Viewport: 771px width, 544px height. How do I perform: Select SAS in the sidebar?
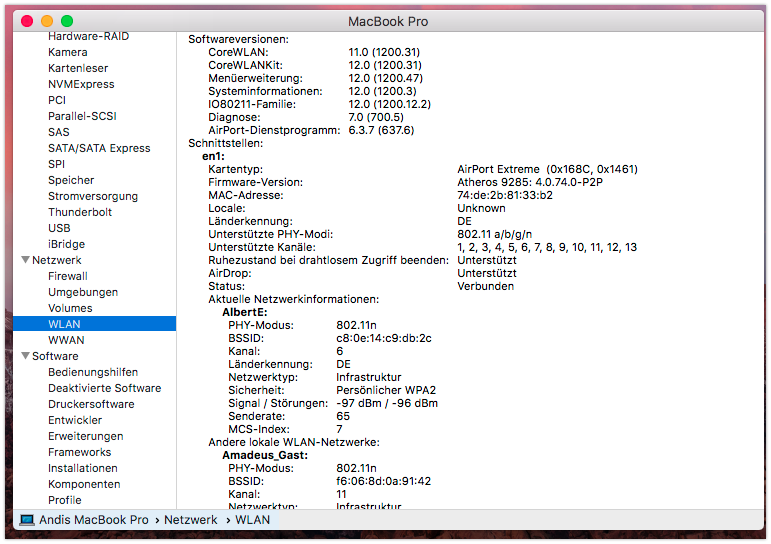point(59,132)
